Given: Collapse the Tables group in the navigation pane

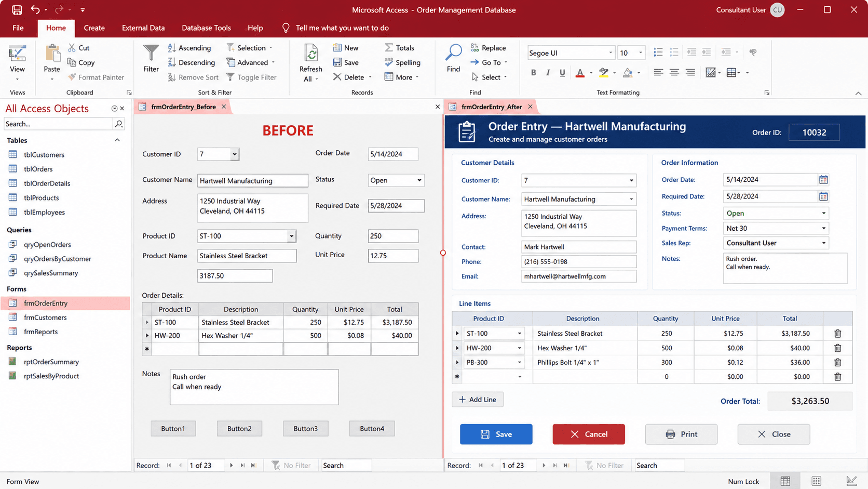Looking at the screenshot, I should (117, 140).
